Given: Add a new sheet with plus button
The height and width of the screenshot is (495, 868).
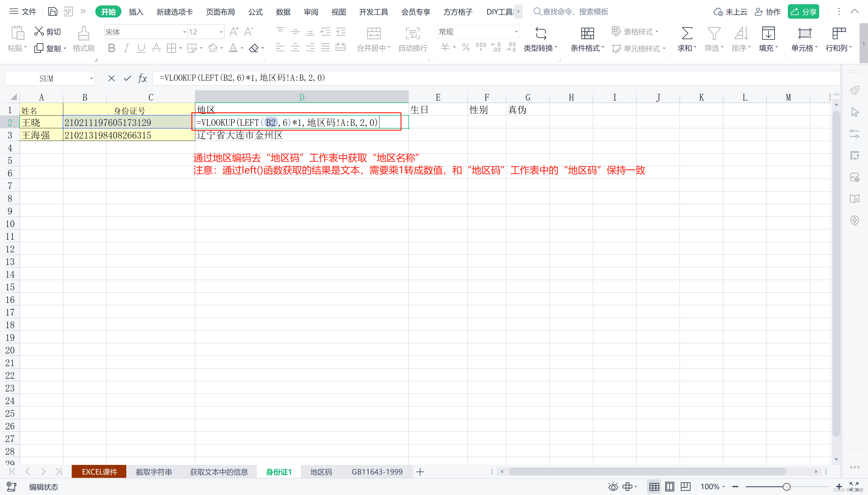Looking at the screenshot, I should [420, 472].
